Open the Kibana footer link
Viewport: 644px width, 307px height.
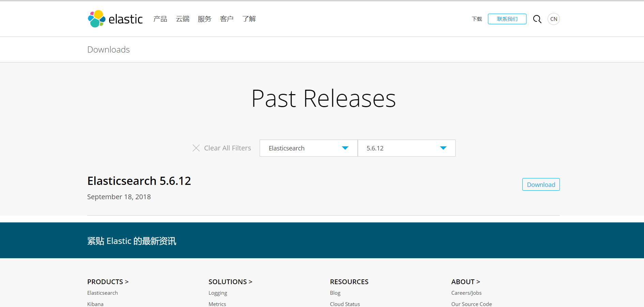95,304
